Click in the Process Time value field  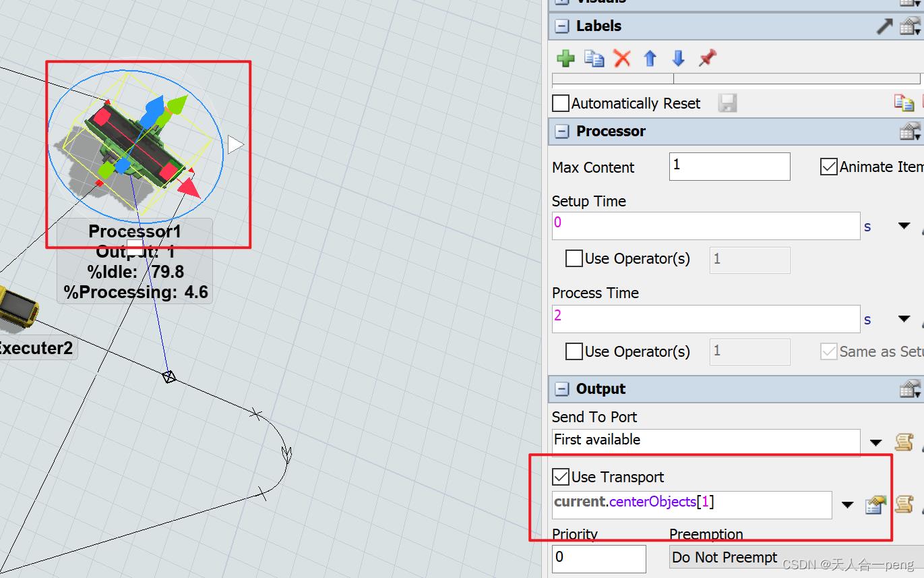click(x=706, y=318)
